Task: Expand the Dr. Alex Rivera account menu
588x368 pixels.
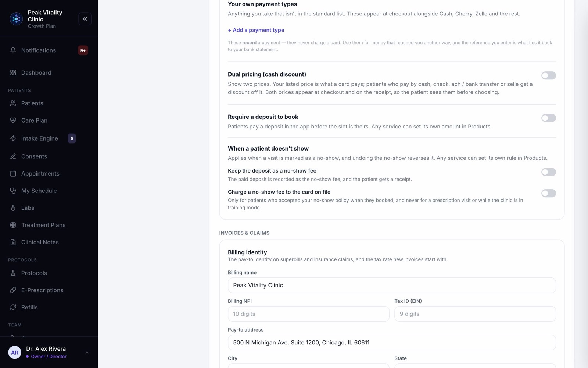Action: point(87,353)
